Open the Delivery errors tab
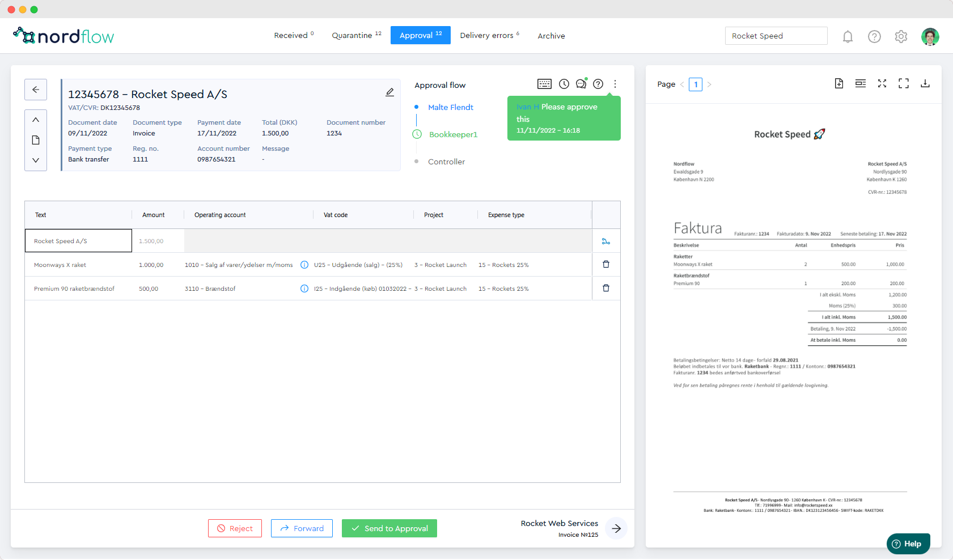Screen dimensions: 953x560 [x=490, y=36]
